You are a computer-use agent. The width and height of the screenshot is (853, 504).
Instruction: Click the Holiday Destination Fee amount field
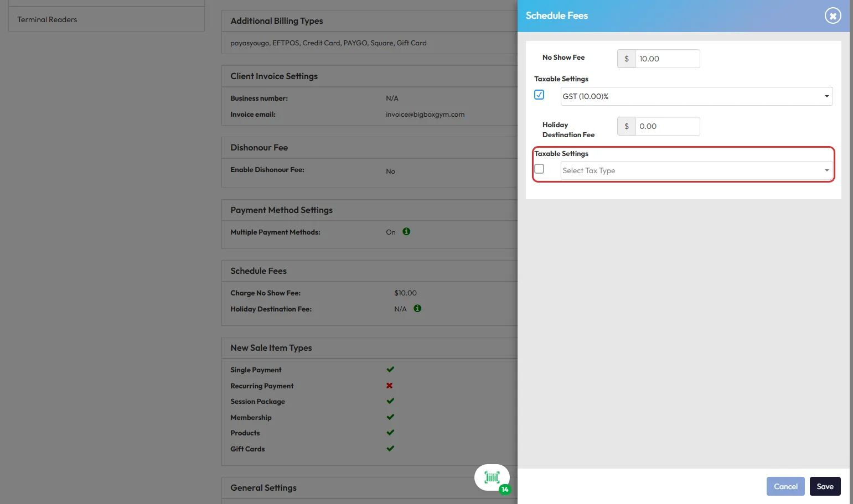pyautogui.click(x=667, y=126)
